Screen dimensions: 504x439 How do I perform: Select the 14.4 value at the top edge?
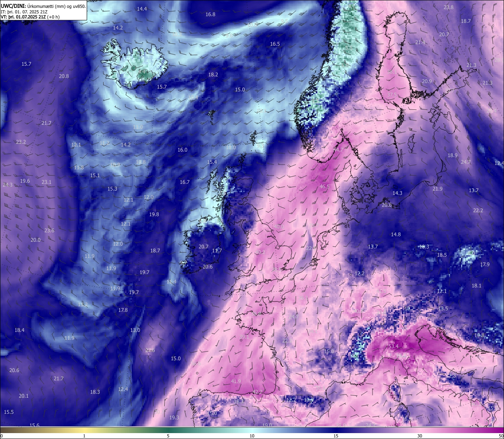[x=142, y=9]
